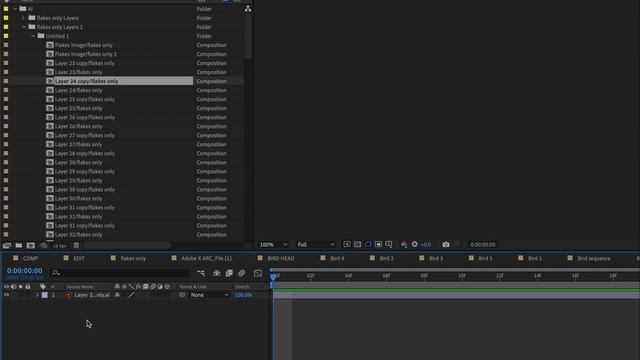Click the lock column header icon
Viewport: 640px width, 360px height.
[x=28, y=287]
